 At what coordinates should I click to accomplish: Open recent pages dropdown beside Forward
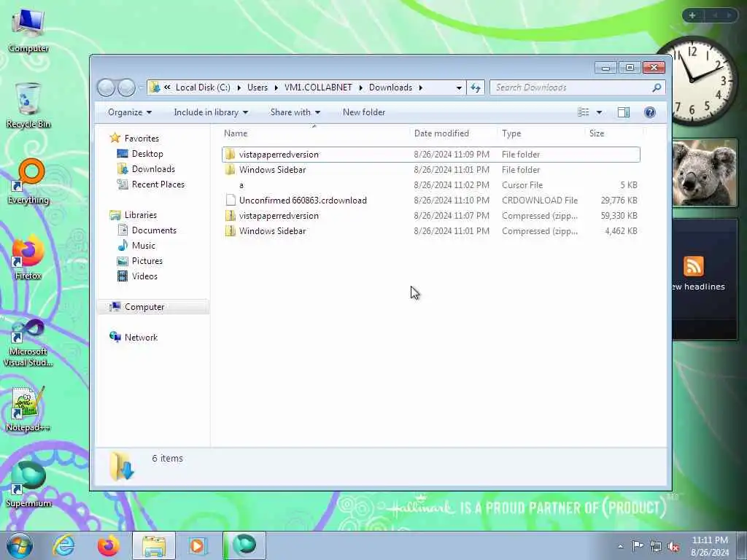click(x=141, y=87)
